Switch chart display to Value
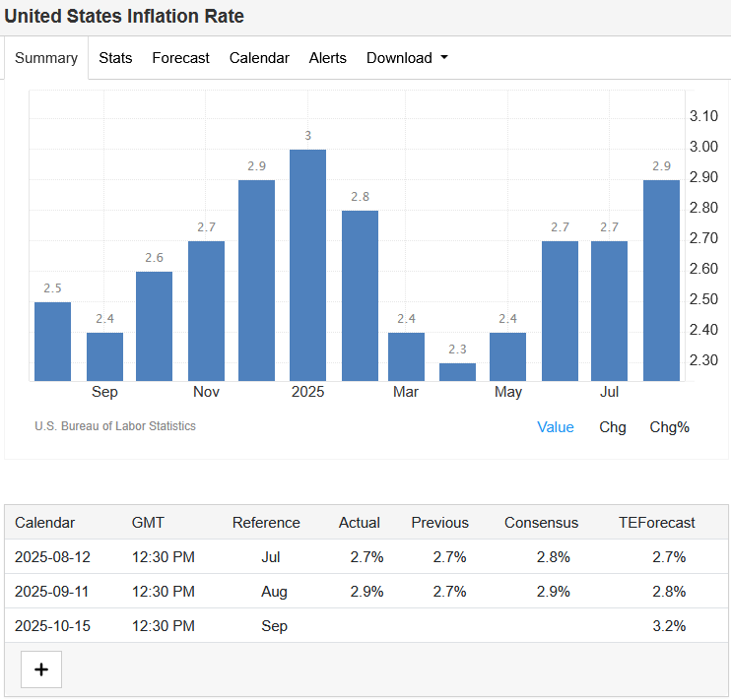 (x=555, y=427)
